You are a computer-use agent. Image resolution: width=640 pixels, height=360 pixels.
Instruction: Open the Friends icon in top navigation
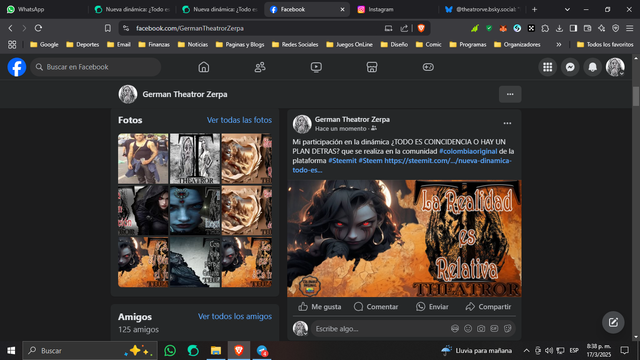tap(260, 67)
